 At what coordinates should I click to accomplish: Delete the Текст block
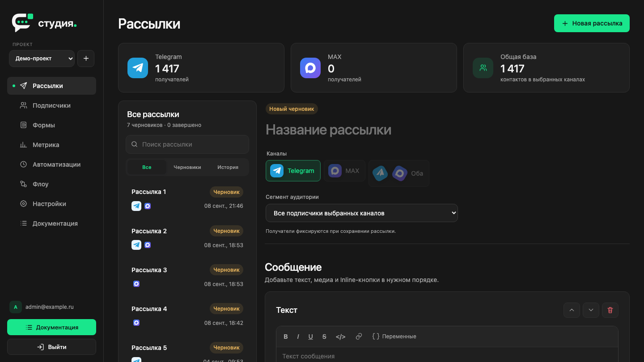tap(610, 310)
